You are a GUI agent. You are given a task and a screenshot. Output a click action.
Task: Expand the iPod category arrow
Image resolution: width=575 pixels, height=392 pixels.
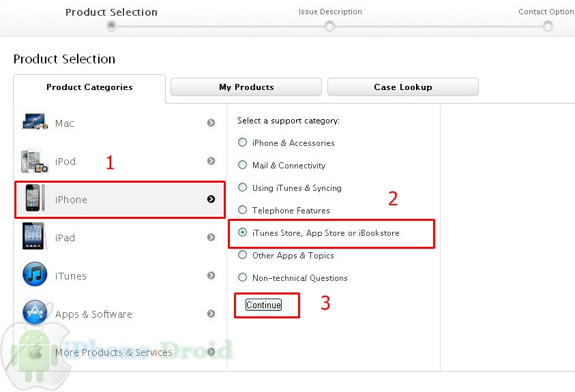coord(211,161)
